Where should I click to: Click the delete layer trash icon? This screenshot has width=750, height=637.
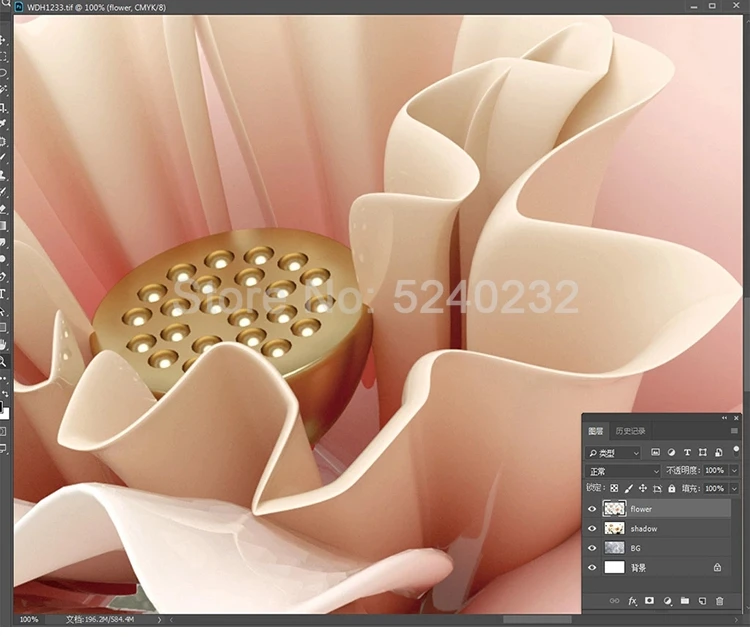718,601
